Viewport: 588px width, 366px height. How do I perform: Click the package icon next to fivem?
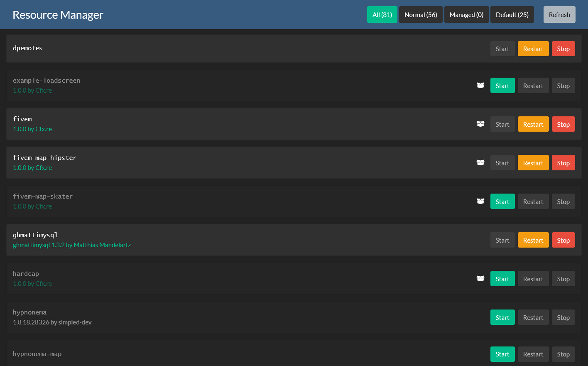[x=480, y=124]
